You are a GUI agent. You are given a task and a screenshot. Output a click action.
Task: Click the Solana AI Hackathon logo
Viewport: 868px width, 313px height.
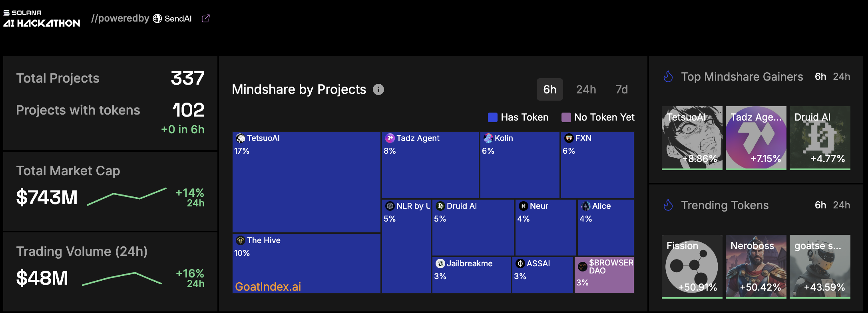(x=42, y=19)
